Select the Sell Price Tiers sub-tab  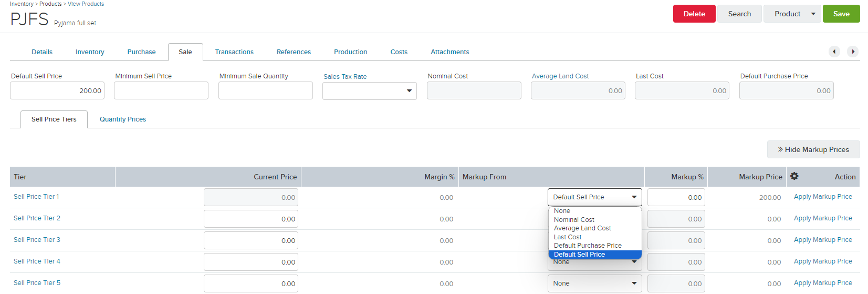[54, 119]
